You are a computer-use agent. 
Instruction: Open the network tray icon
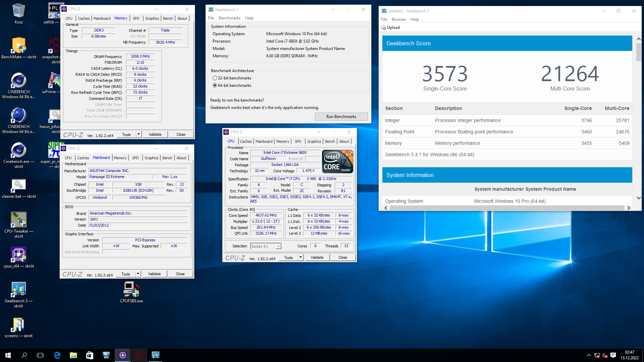[597, 355]
